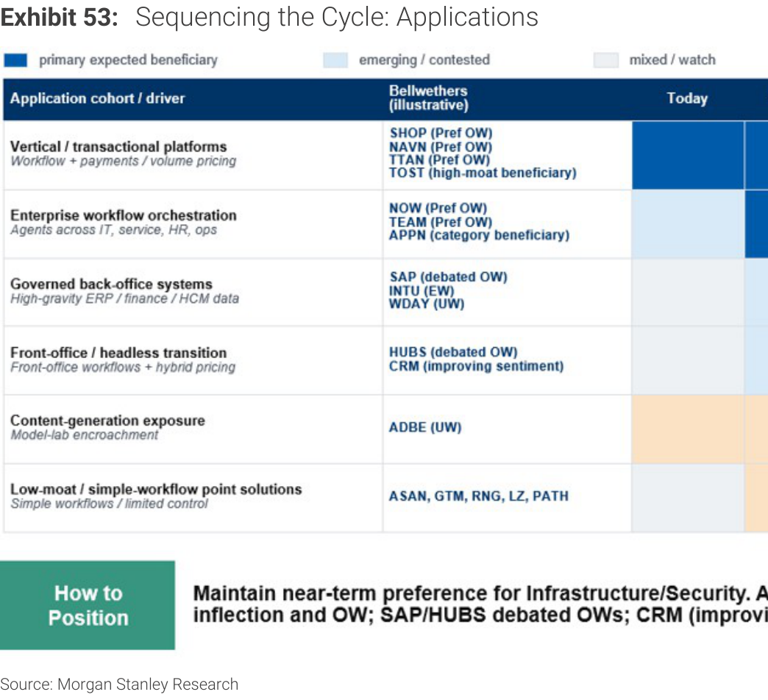Click 'NOW (Pref OW)' bellwether entry

[438, 208]
